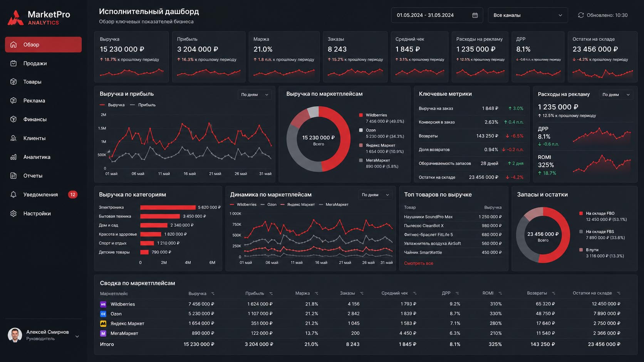644x362 pixels.
Task: Click the МегаМаркет M logo icon in table
Action: click(x=103, y=334)
